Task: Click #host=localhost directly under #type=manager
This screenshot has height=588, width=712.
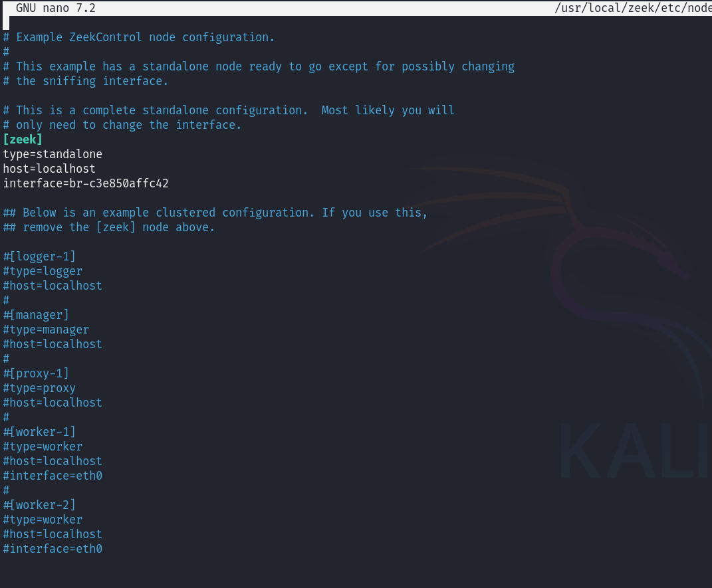Action: click(53, 344)
